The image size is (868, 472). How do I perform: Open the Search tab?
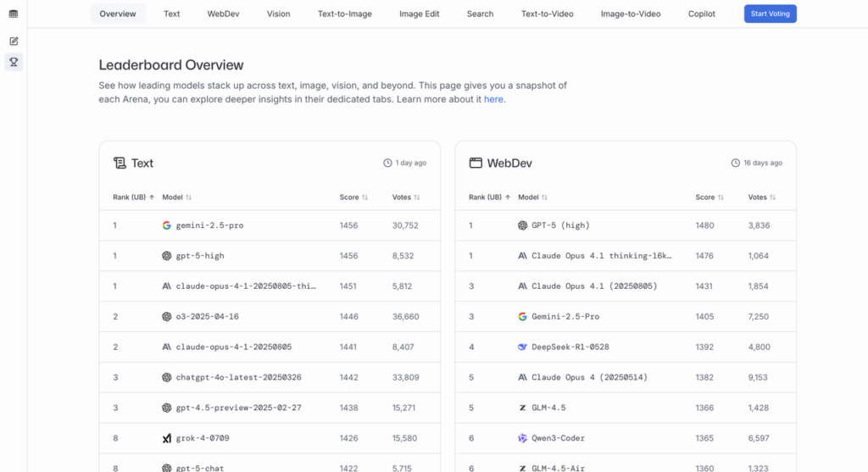pos(480,14)
